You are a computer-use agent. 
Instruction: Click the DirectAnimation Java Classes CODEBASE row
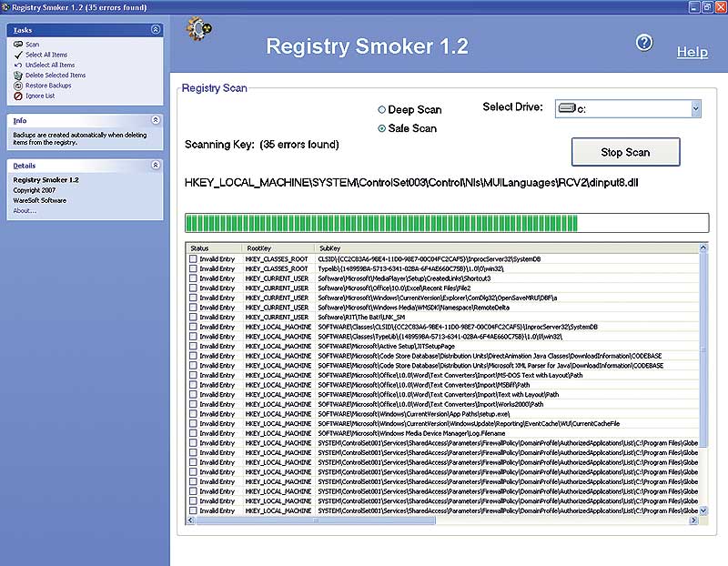[442, 356]
